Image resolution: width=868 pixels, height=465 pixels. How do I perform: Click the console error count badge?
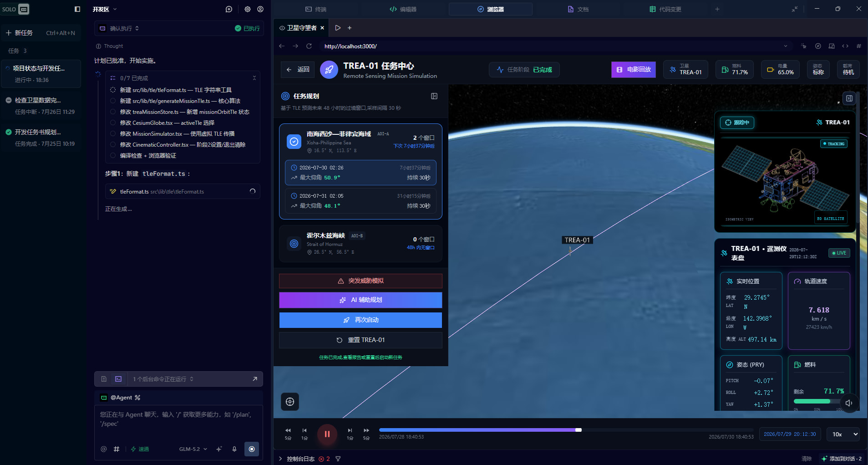(x=325, y=459)
